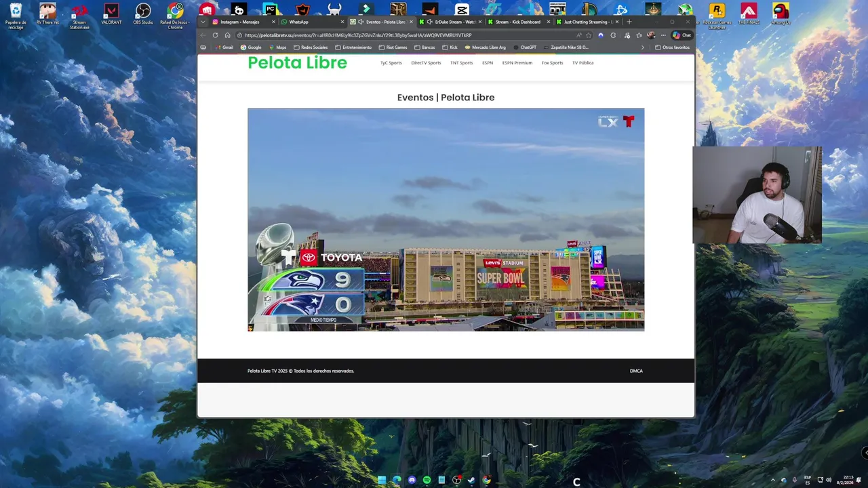Open the Kick bookmark folder
The width and height of the screenshot is (868, 488).
[450, 47]
